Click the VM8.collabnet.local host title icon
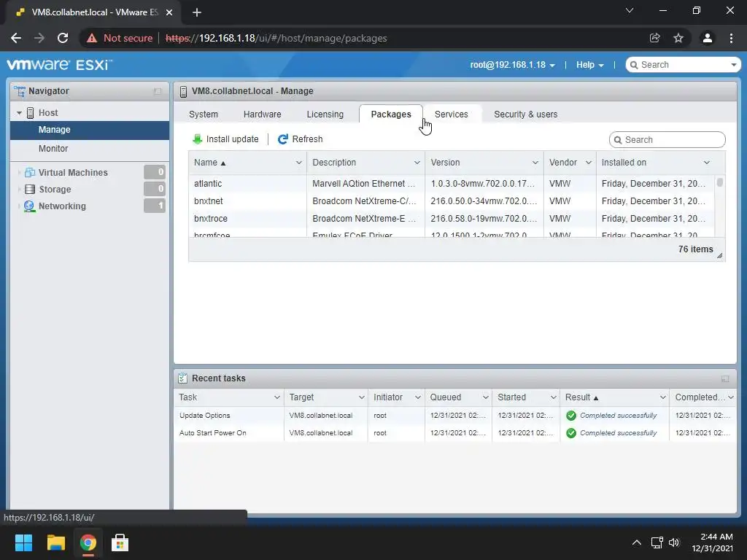Screen dimensions: 747x560 pyautogui.click(x=183, y=91)
